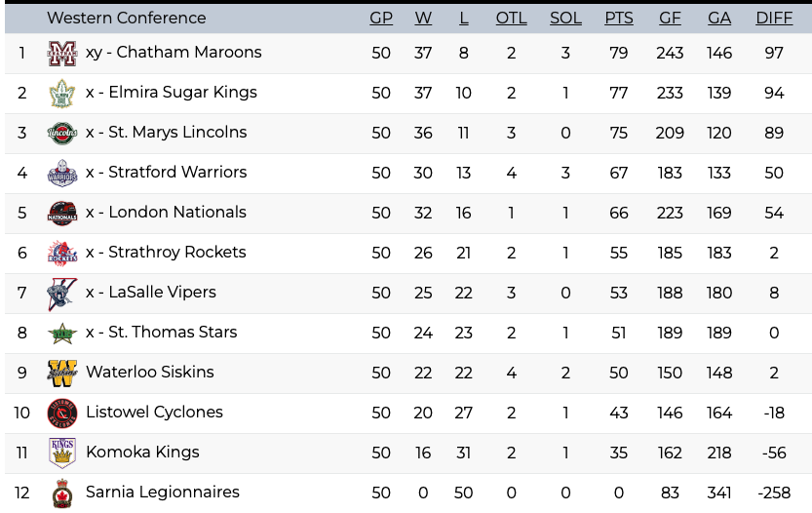The width and height of the screenshot is (812, 513).
Task: Click the Waterloo Siskins logo
Action: click(x=62, y=374)
